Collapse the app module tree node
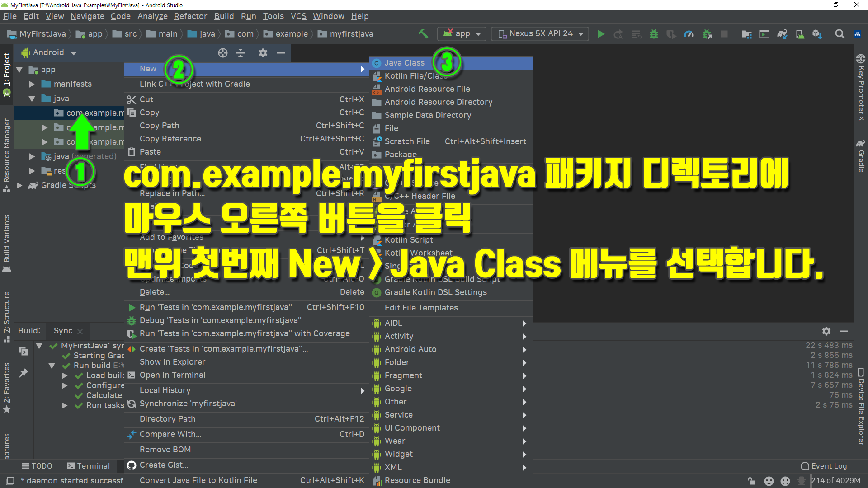The height and width of the screenshot is (488, 868). click(x=19, y=70)
